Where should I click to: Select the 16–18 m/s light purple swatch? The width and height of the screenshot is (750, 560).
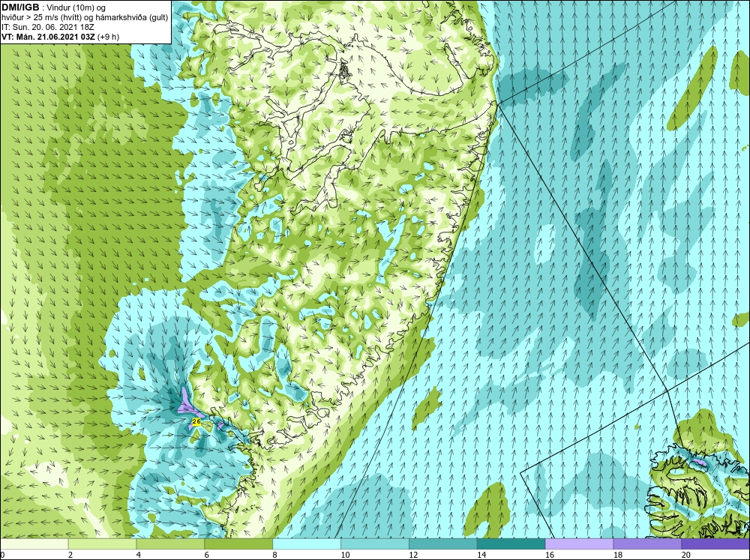pos(579,544)
